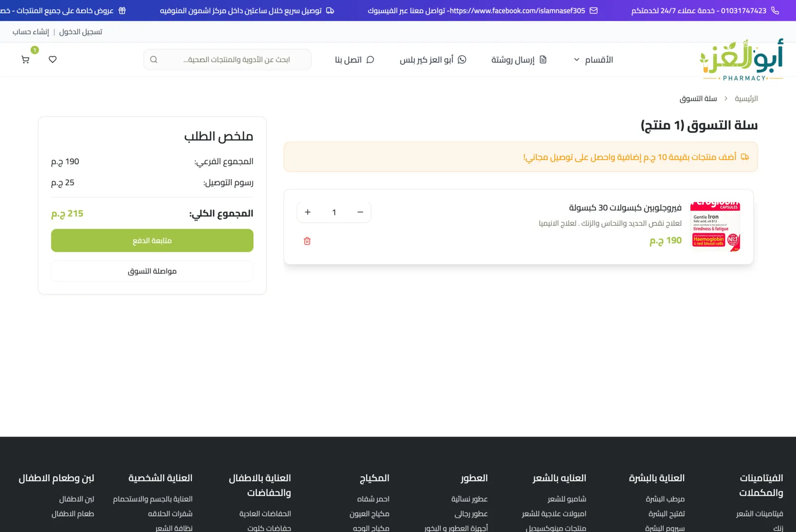
Task: Open footer link عطور رجالى
Action: point(471,514)
